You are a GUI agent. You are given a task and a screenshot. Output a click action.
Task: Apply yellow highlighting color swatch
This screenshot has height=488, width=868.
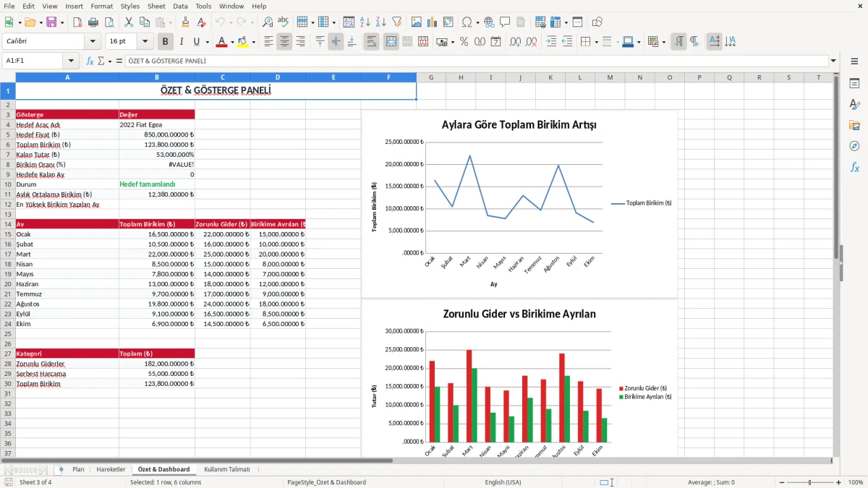242,42
